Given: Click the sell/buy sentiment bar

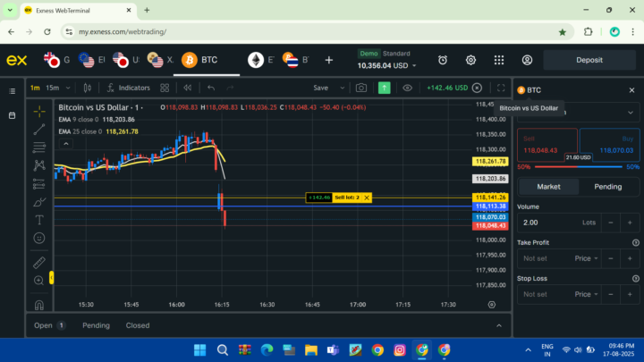Looking at the screenshot, I should (x=579, y=166).
